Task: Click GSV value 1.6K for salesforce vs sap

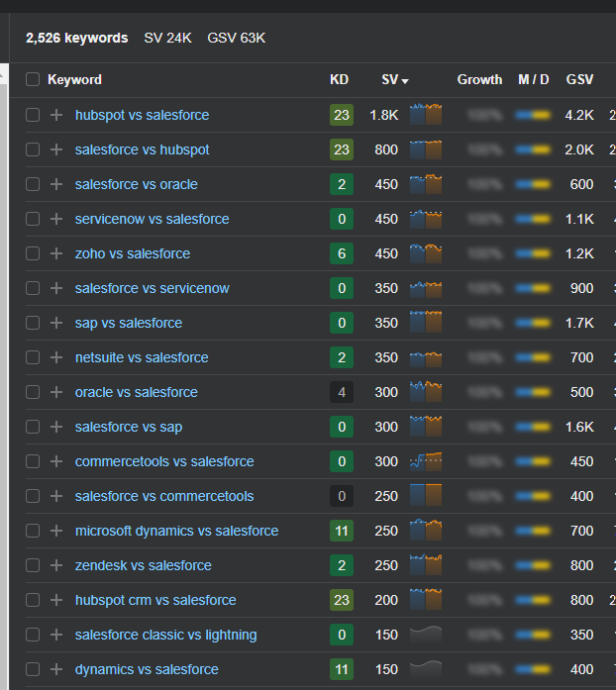Action: (x=579, y=427)
